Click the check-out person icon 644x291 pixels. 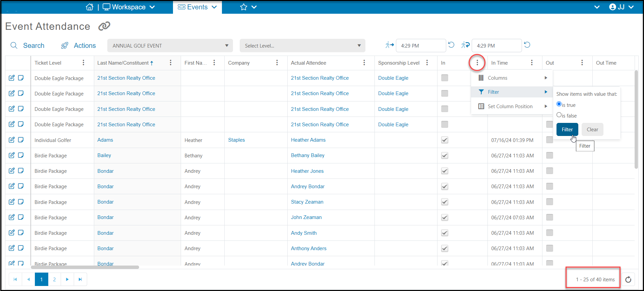[x=465, y=45]
